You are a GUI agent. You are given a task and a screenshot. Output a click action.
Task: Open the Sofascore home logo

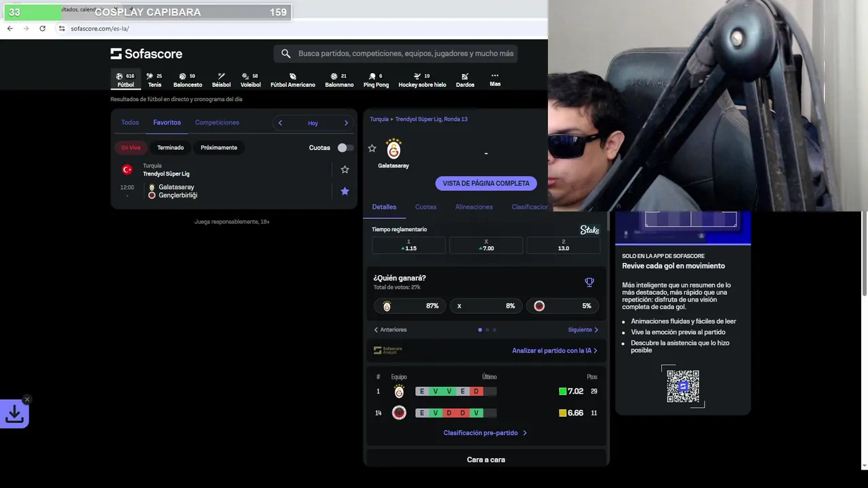click(x=146, y=54)
